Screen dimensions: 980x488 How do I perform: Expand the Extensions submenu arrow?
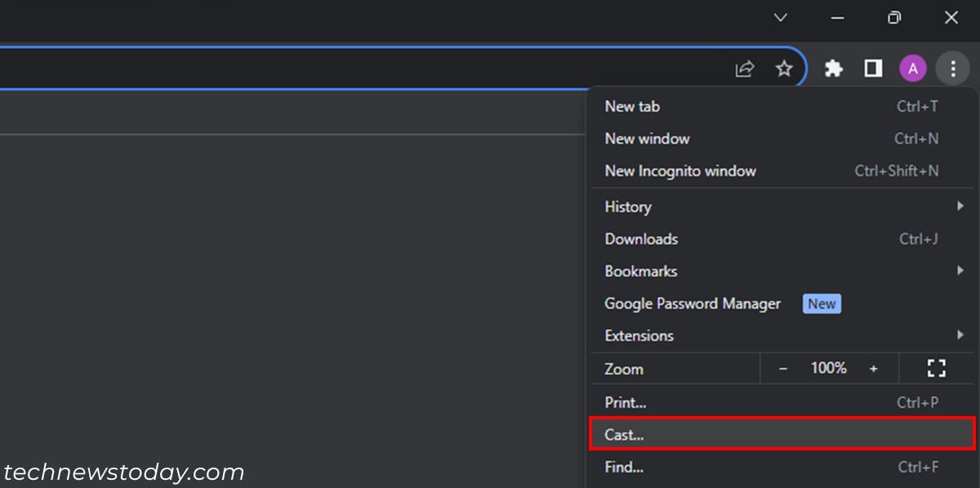pos(960,335)
